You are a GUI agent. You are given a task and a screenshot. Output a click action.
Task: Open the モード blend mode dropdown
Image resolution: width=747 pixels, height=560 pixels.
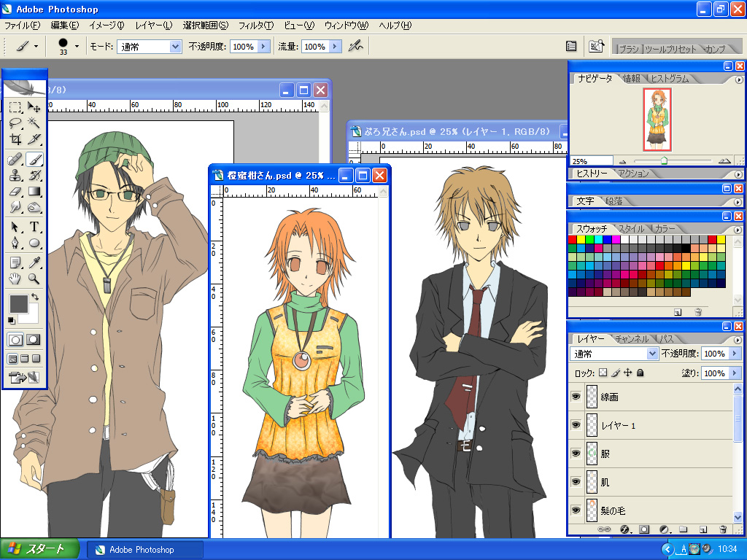click(x=175, y=47)
